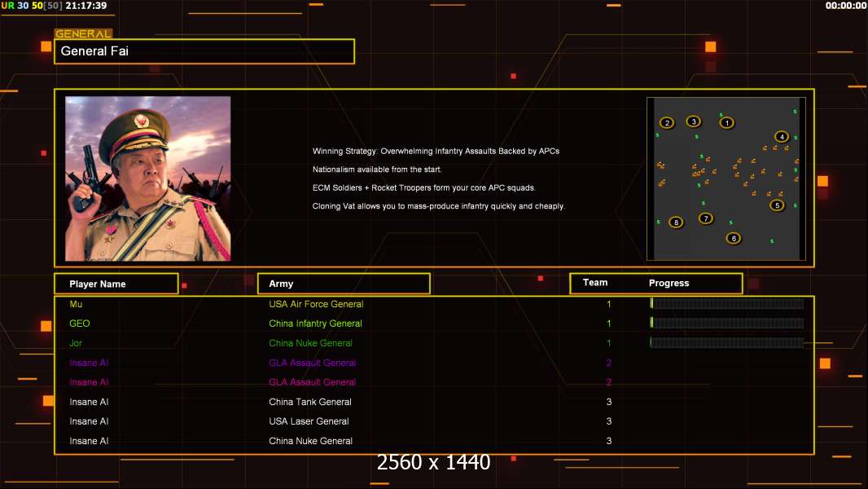
Task: Click start position 7 on minimap
Action: click(x=706, y=218)
